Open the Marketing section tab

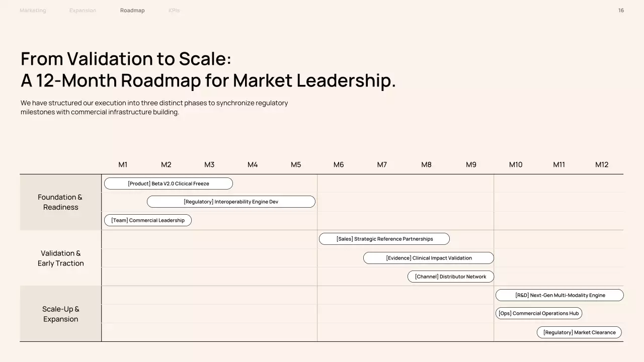(33, 11)
